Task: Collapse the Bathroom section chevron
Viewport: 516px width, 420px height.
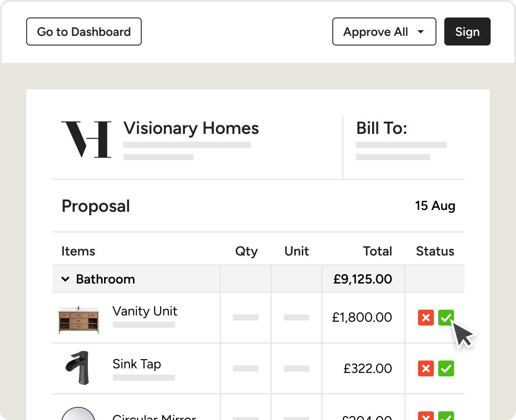Action: point(66,279)
